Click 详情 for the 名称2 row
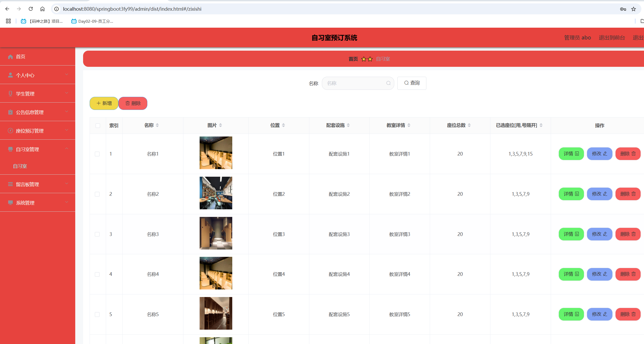 pyautogui.click(x=571, y=194)
